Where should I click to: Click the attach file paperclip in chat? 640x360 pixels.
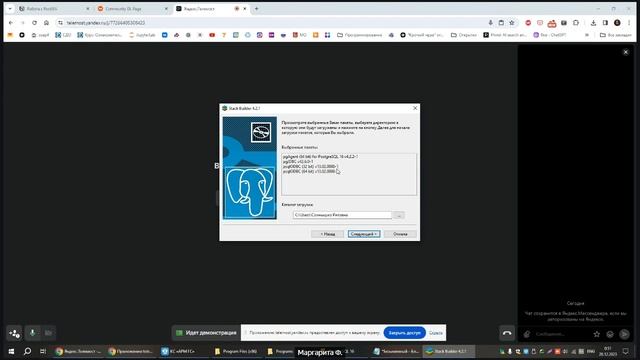tap(527, 334)
